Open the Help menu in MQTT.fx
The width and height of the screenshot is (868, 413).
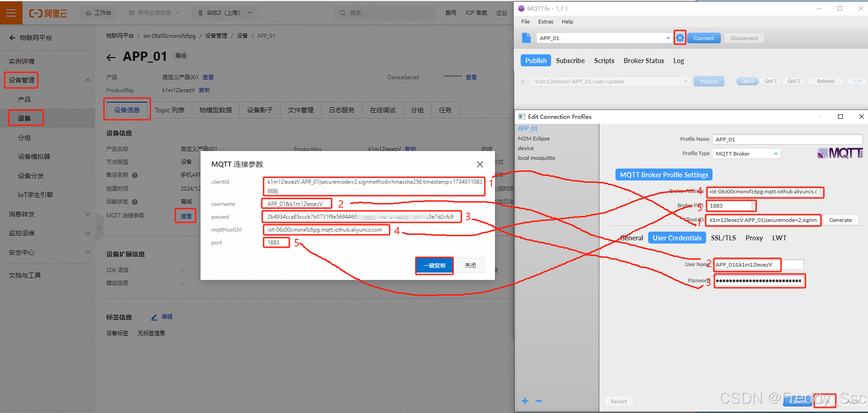click(567, 22)
